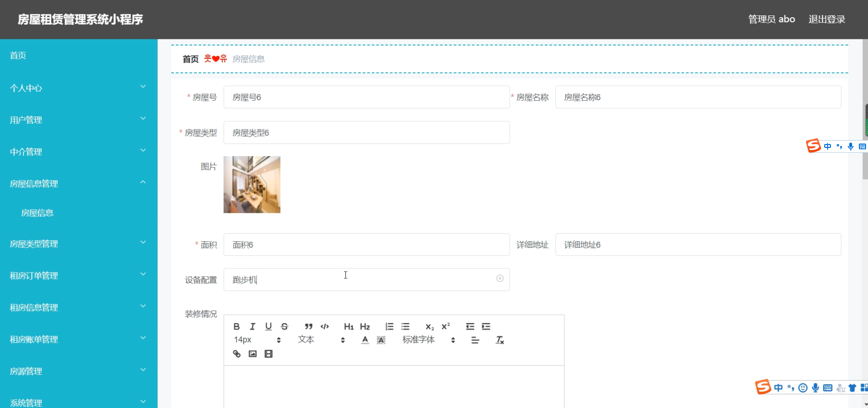Collapse the 房屋信息管理 menu chevron
Image resolution: width=868 pixels, height=408 pixels.
tap(143, 182)
